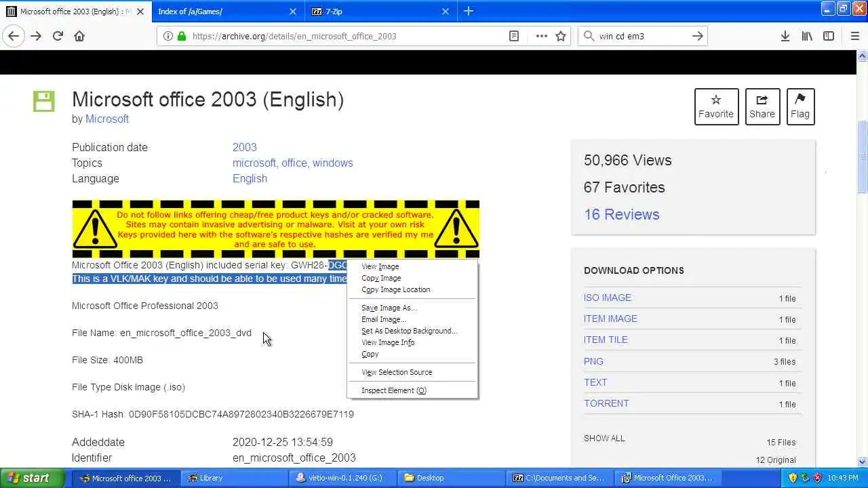Go forward to next page
The height and width of the screenshot is (488, 868).
pos(36,36)
